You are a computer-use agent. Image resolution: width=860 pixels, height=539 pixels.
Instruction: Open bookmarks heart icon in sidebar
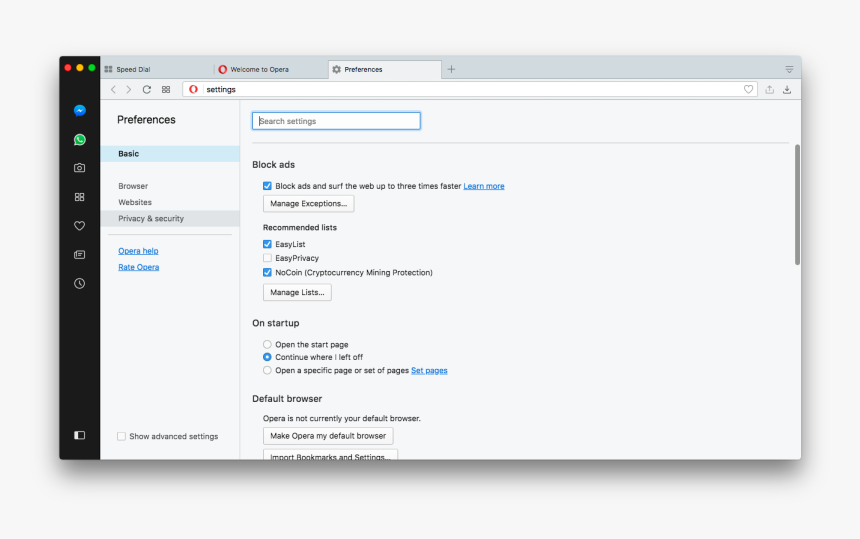coord(79,226)
